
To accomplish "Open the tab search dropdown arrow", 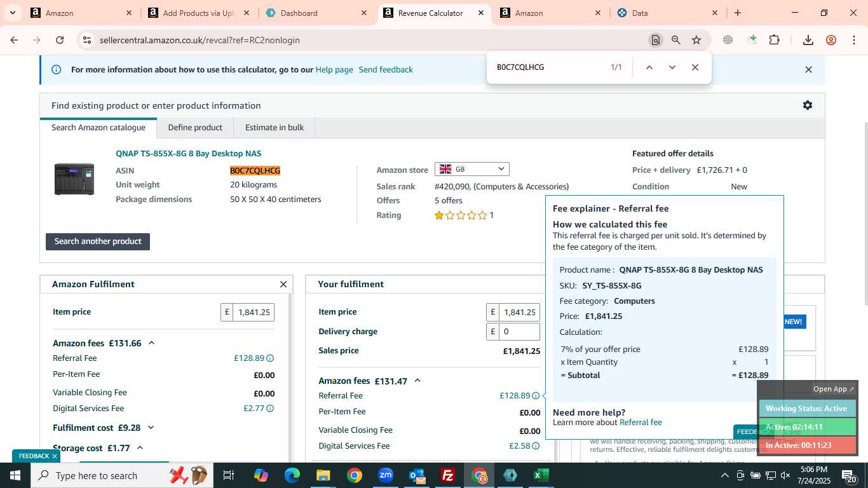I will pyautogui.click(x=12, y=13).
